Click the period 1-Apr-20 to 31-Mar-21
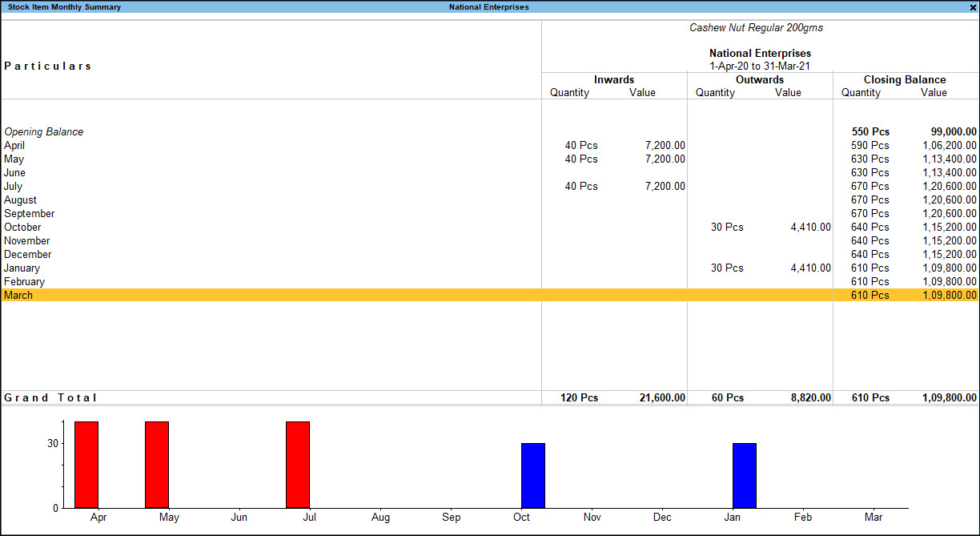The width and height of the screenshot is (980, 536). point(759,66)
